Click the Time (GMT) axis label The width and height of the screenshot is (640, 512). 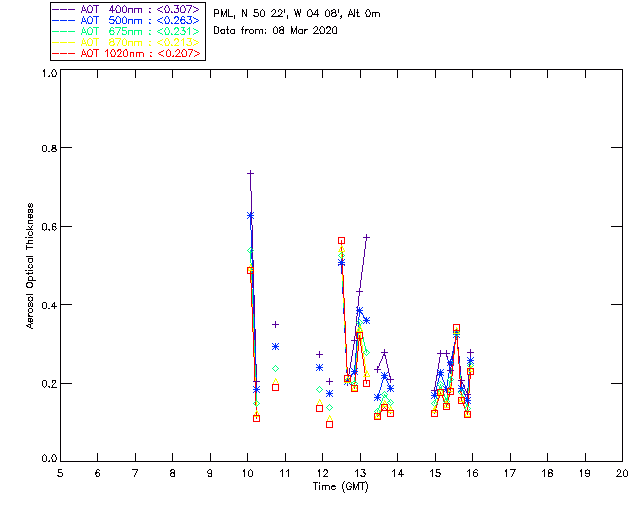click(x=340, y=487)
